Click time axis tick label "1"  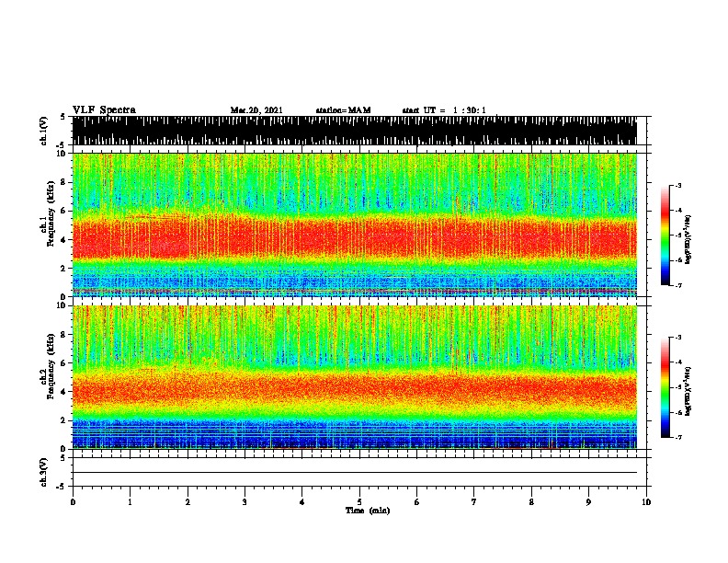pos(130,501)
